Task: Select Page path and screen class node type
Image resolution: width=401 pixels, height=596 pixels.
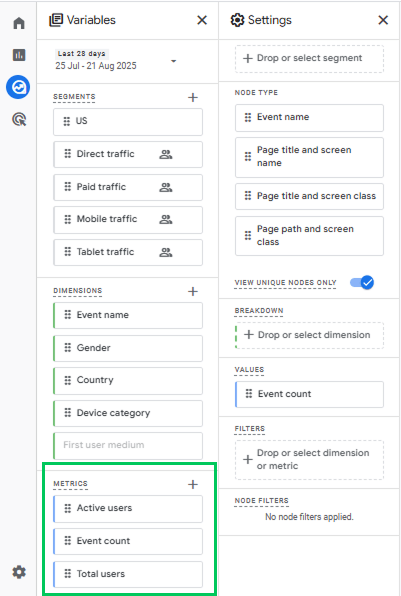Action: pyautogui.click(x=309, y=236)
